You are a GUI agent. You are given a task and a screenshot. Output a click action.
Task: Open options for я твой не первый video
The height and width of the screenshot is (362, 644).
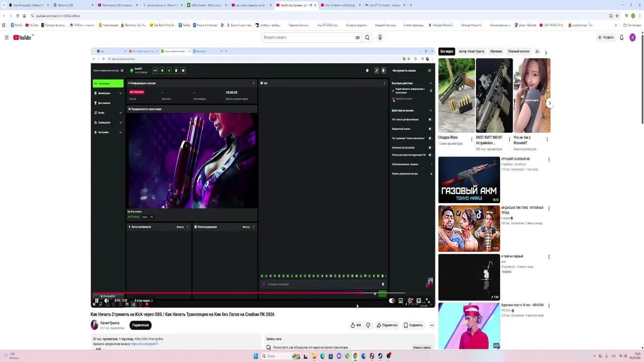point(549,257)
